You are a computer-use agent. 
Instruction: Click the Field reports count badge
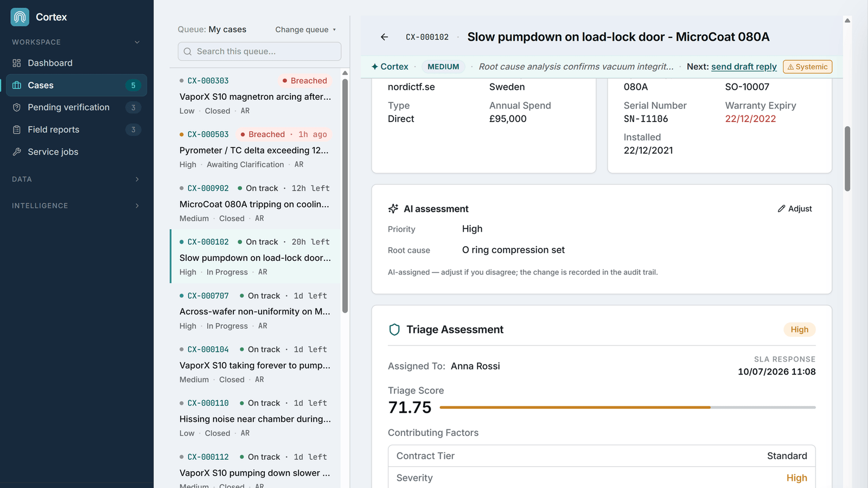[x=133, y=130]
